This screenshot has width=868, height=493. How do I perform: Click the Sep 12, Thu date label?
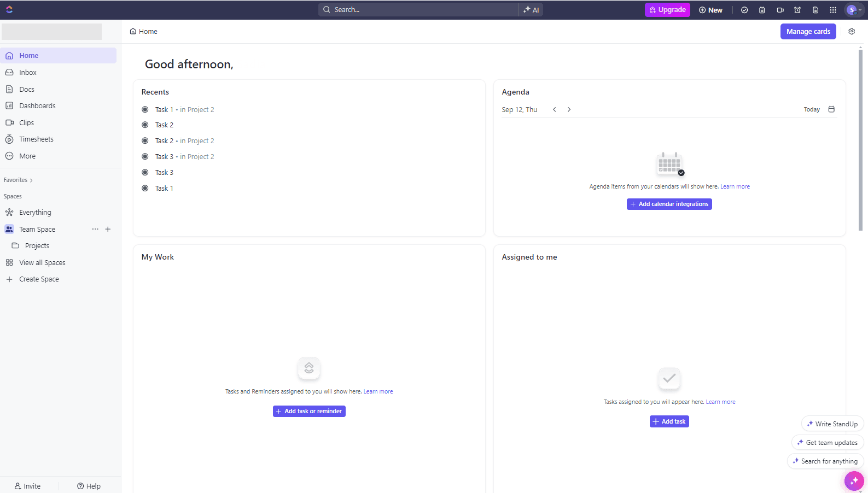coord(519,109)
